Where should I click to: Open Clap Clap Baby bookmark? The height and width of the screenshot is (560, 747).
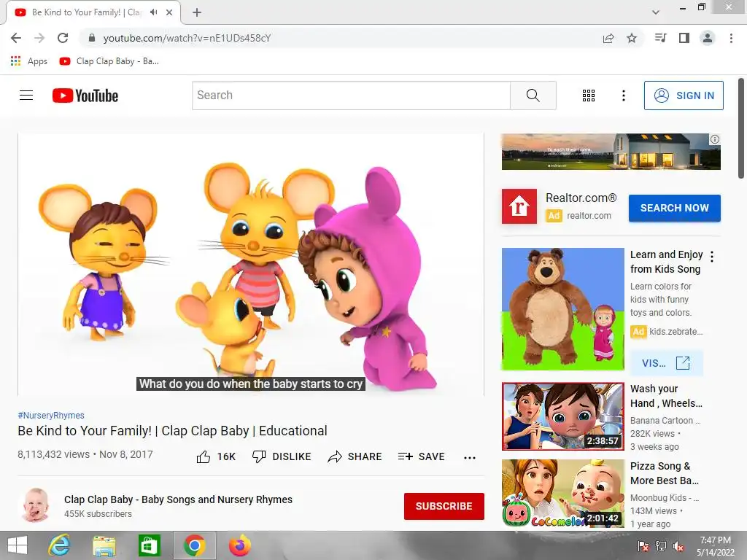pyautogui.click(x=109, y=61)
